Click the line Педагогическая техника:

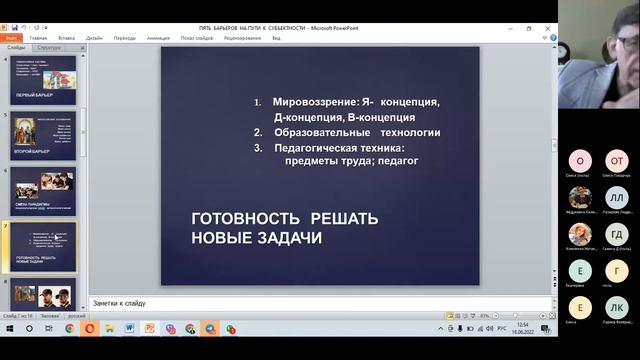coord(339,148)
